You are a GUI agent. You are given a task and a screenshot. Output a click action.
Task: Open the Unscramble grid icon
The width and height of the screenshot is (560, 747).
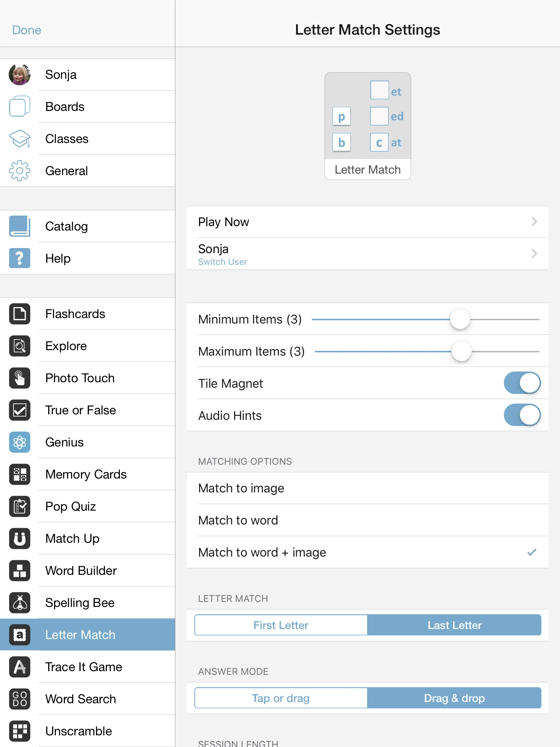pyautogui.click(x=20, y=731)
